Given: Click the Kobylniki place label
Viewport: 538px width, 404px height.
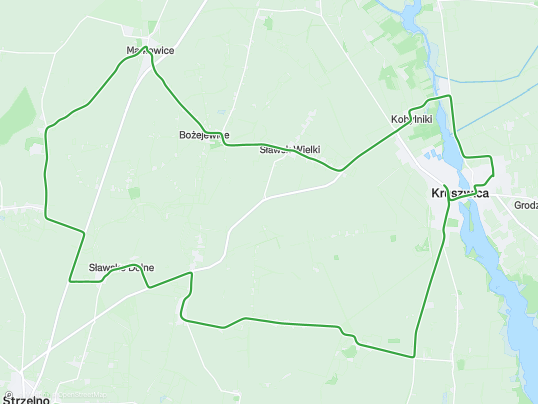Looking at the screenshot, I should click(412, 119).
